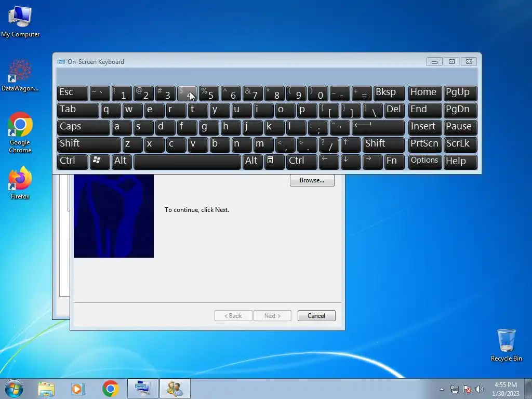Screen dimensions: 532x399
Task: Select the user accounts wizard taskbar button
Action: (x=175, y=389)
